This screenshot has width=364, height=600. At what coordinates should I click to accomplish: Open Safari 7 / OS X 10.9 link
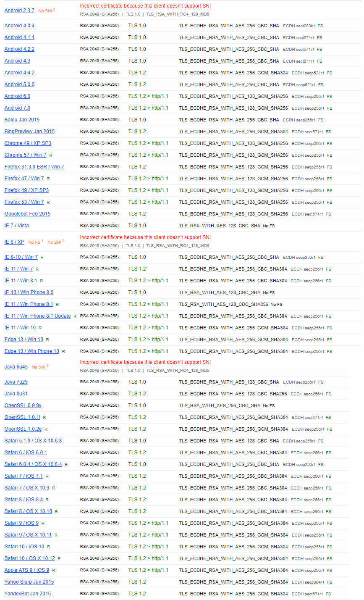(27, 488)
